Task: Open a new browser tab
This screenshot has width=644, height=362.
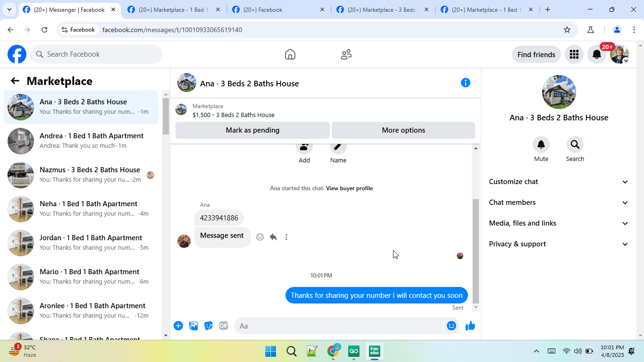Action: 548,9
